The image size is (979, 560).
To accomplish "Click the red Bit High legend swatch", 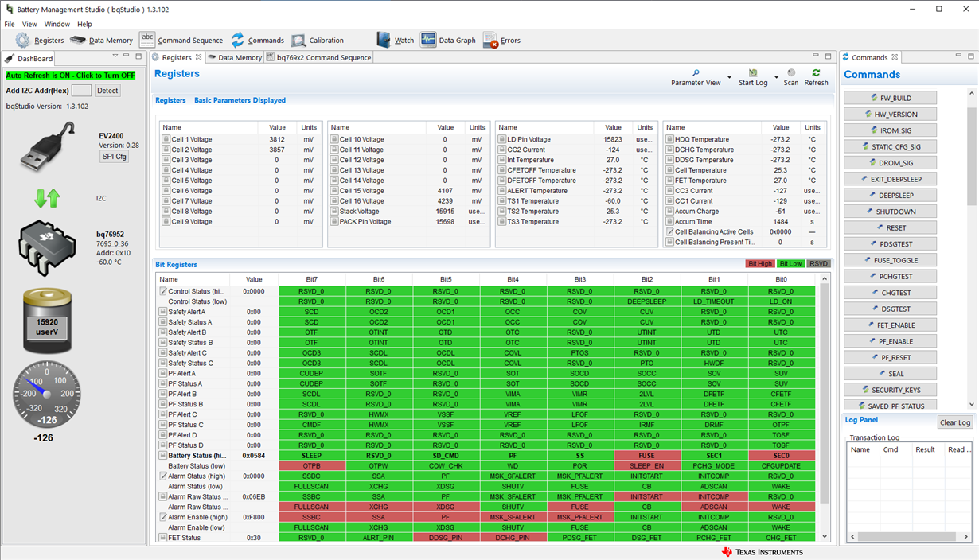I will (759, 264).
